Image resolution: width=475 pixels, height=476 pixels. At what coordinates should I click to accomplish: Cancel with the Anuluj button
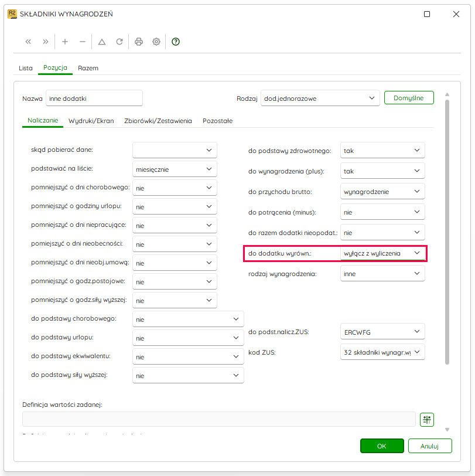(430, 446)
